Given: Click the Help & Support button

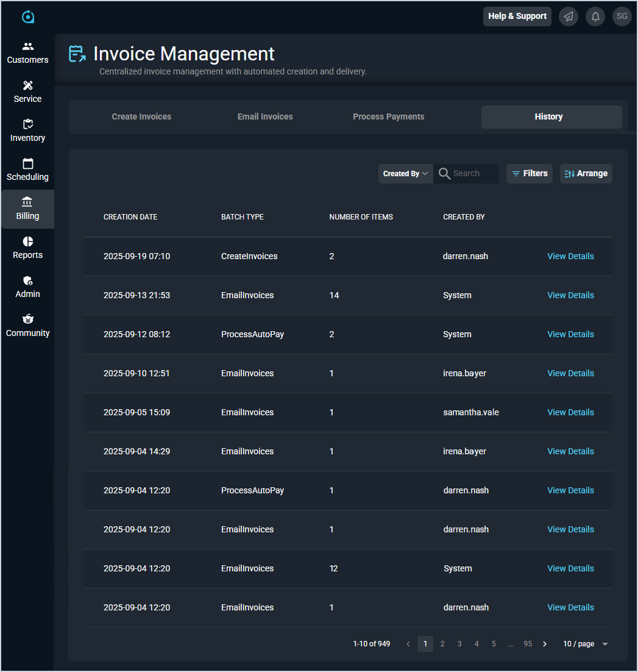Looking at the screenshot, I should pos(517,16).
